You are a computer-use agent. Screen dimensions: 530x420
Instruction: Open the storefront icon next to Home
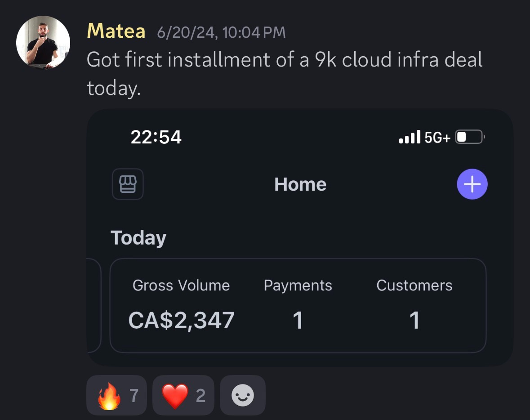coord(128,184)
